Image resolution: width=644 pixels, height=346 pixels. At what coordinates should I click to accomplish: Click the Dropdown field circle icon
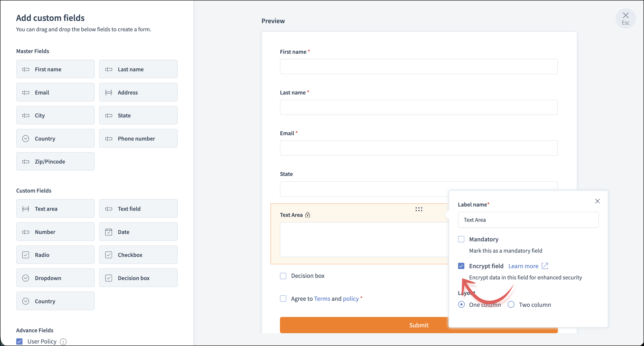pyautogui.click(x=25, y=278)
